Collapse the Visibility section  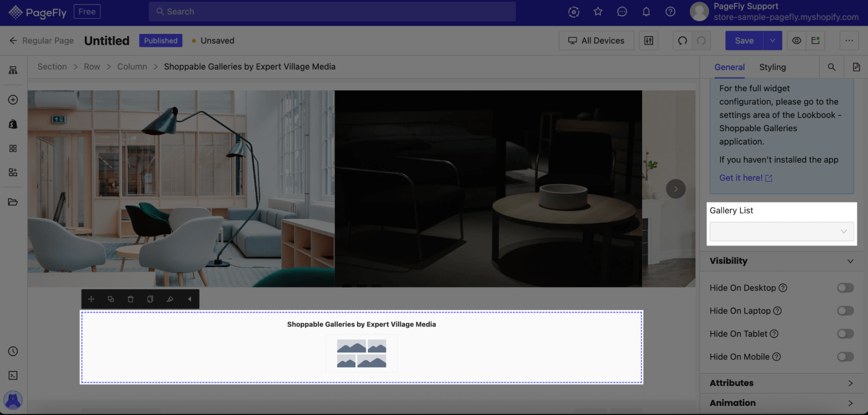782,261
